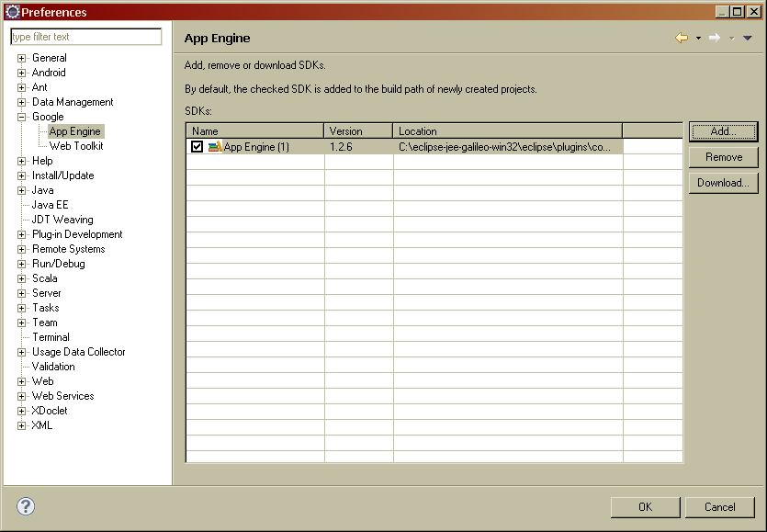The width and height of the screenshot is (767, 532).
Task: Click the back arrow navigation icon
Action: point(682,38)
